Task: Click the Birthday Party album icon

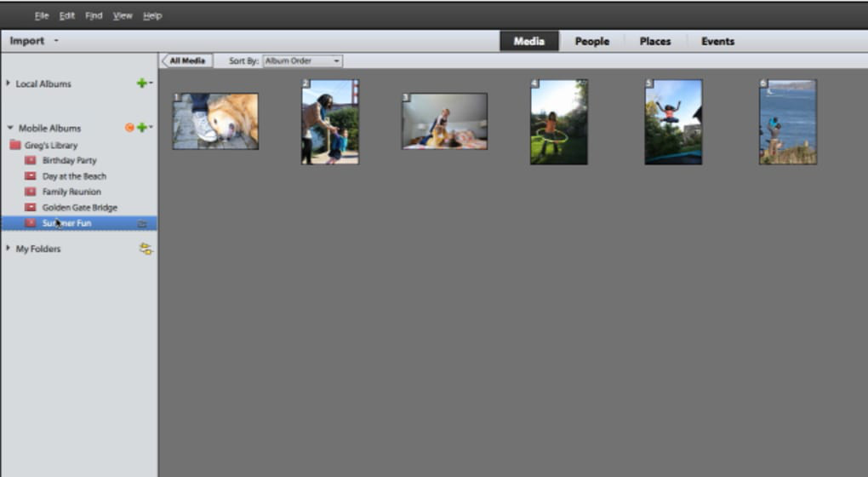Action: coord(31,161)
